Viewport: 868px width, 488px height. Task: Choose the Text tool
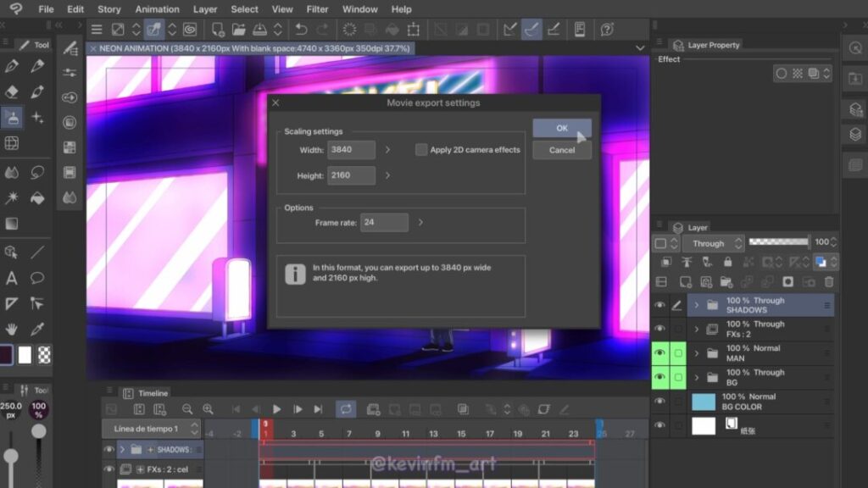tap(12, 278)
